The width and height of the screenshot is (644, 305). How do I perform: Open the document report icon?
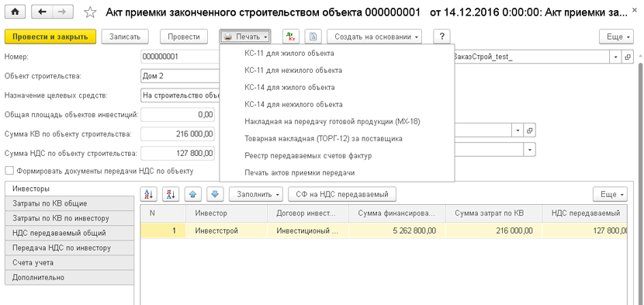click(313, 36)
